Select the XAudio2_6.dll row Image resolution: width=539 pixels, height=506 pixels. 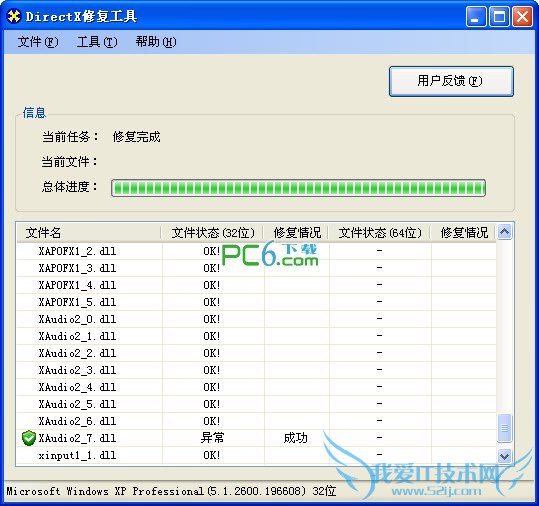pyautogui.click(x=256, y=421)
